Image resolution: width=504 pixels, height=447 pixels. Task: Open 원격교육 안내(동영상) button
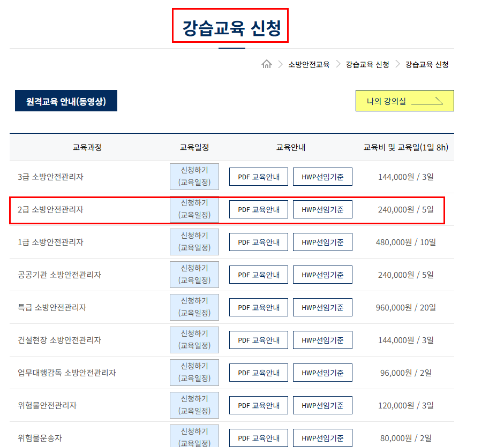click(66, 101)
